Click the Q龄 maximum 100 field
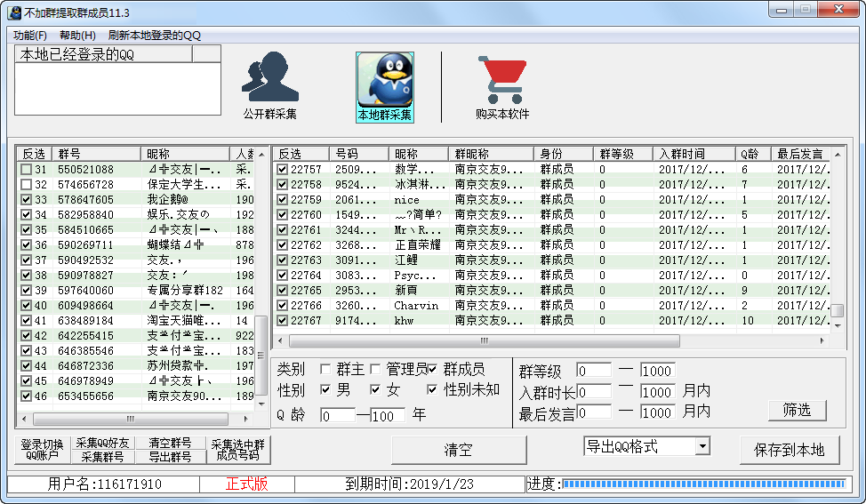Image resolution: width=866 pixels, height=504 pixels. 387,415
